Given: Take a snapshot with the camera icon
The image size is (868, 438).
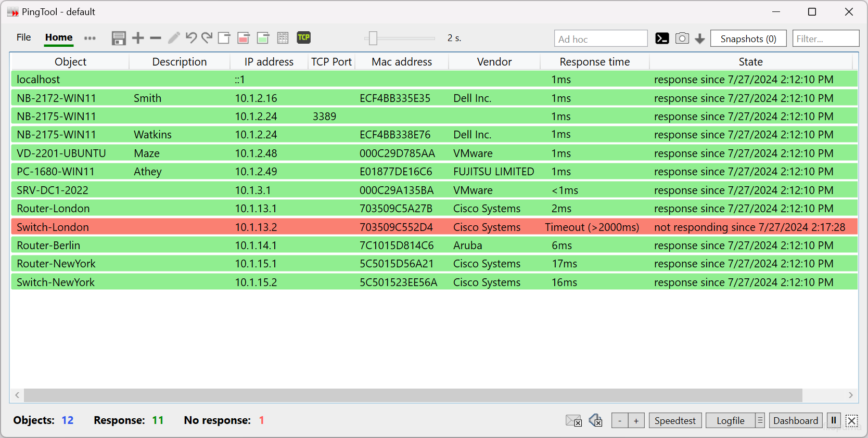Looking at the screenshot, I should 682,38.
